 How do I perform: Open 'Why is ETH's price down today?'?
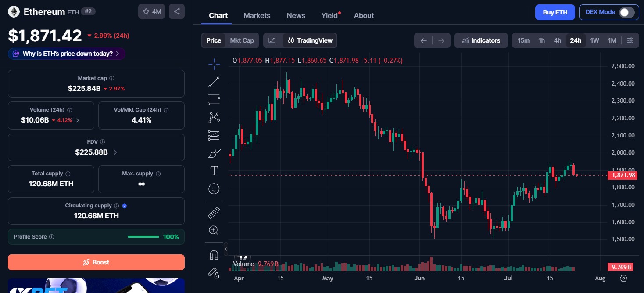pyautogui.click(x=67, y=54)
